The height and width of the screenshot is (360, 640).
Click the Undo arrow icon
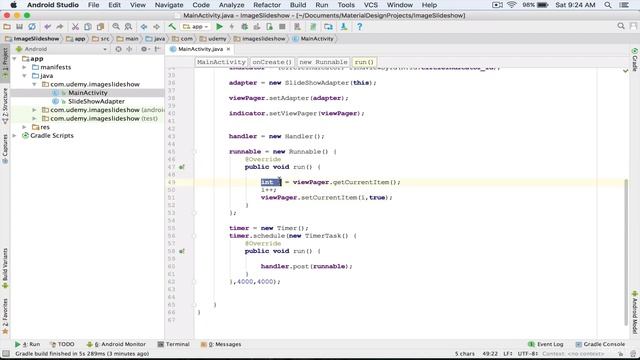tap(47, 27)
